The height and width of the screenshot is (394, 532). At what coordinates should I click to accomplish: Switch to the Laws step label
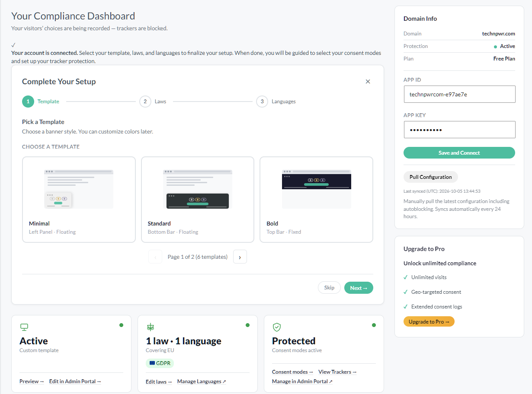coord(160,102)
